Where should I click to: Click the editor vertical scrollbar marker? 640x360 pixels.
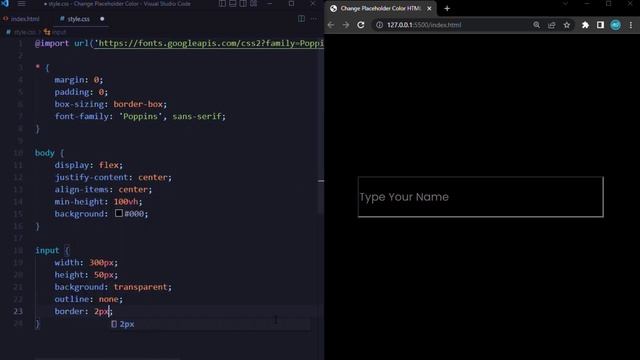tap(321, 181)
